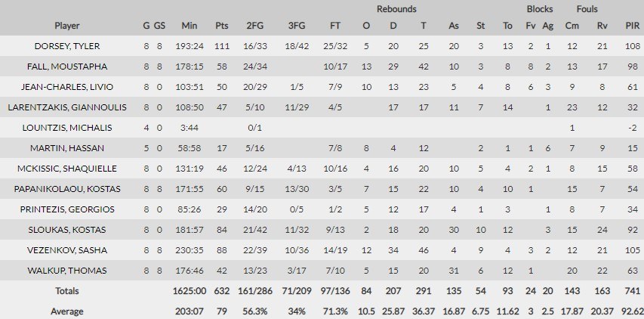This screenshot has height=319, width=644.
Task: Select Shaquielle McKissic player name
Action: pyautogui.click(x=66, y=168)
